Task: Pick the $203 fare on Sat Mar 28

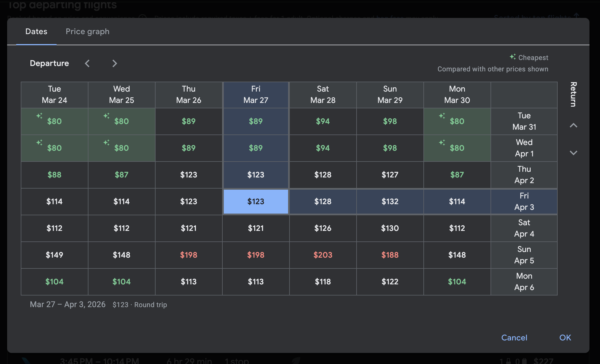Action: tap(323, 255)
